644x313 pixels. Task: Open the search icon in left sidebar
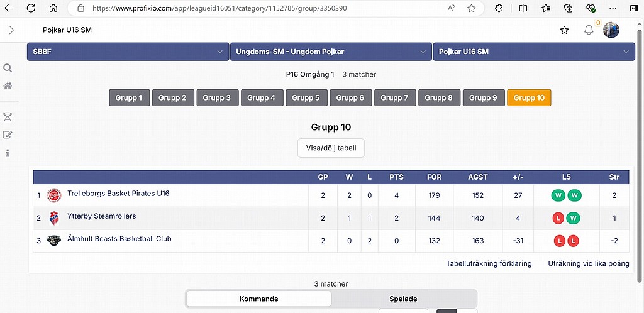point(8,69)
